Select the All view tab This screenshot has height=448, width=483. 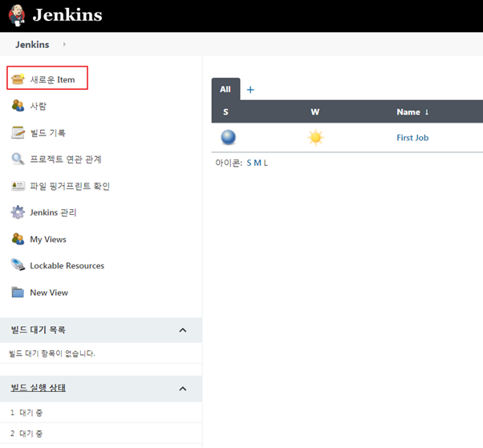tap(225, 89)
